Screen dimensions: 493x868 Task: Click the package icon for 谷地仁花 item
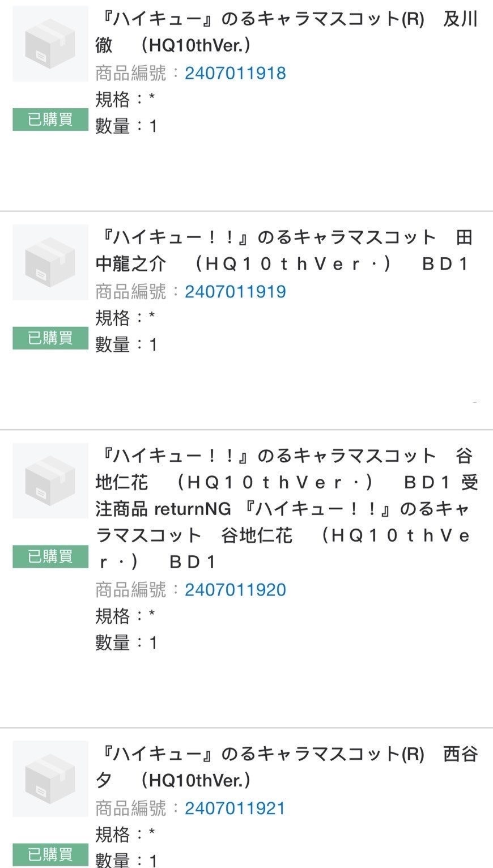[x=50, y=480]
